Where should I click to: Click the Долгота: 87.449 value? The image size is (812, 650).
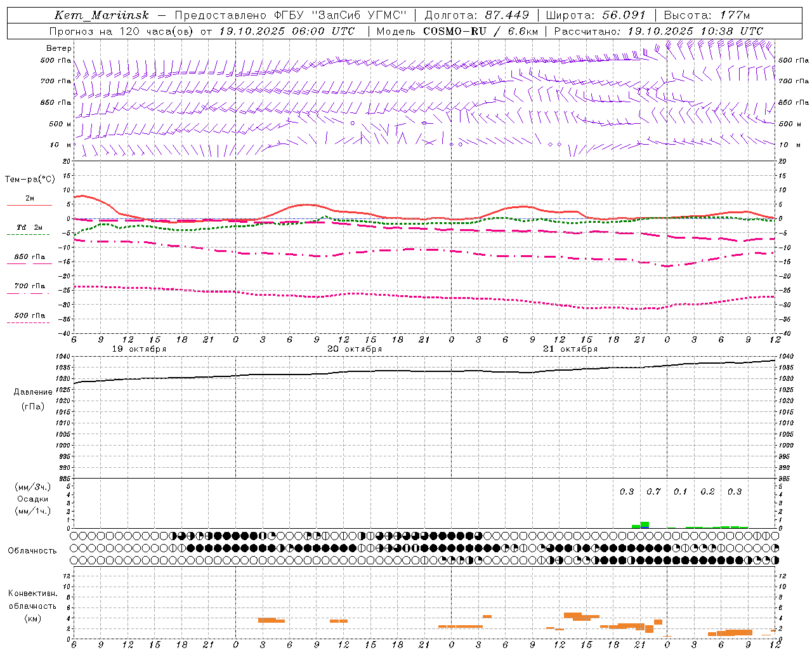(x=477, y=15)
